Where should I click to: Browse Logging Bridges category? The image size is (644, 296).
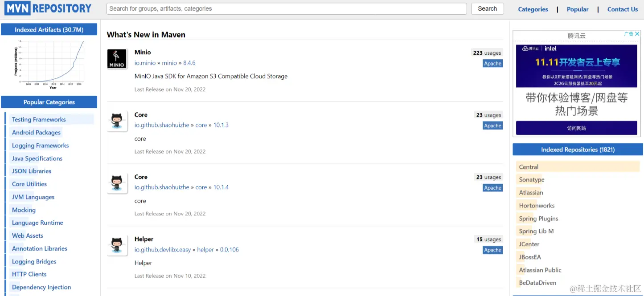coord(34,261)
